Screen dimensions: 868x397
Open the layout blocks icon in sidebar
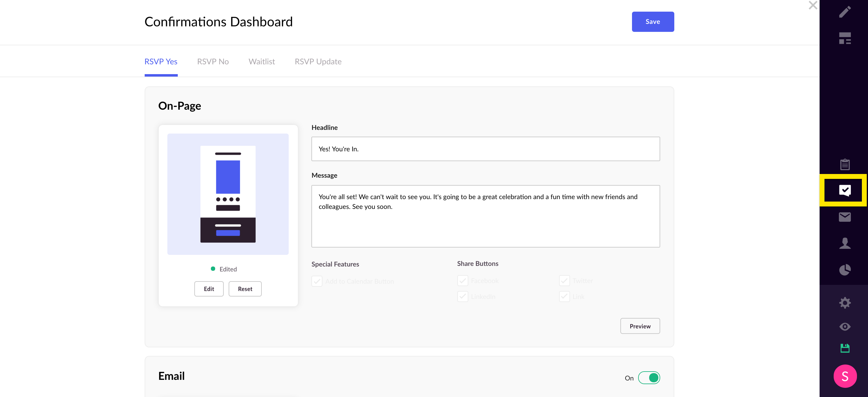click(x=844, y=38)
